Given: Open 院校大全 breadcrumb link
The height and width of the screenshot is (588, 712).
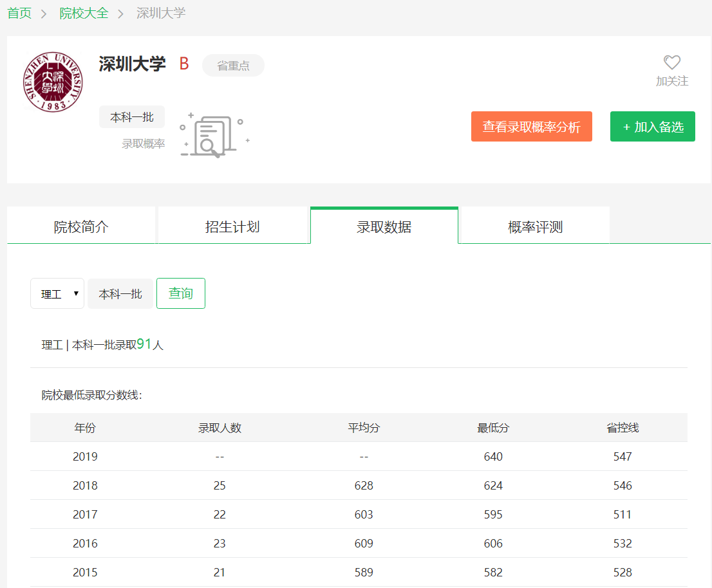Looking at the screenshot, I should (x=84, y=13).
